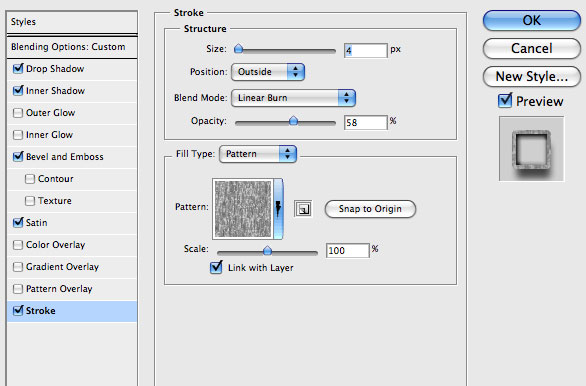Open the Inner Shadow settings label
586x386 pixels.
coord(55,91)
